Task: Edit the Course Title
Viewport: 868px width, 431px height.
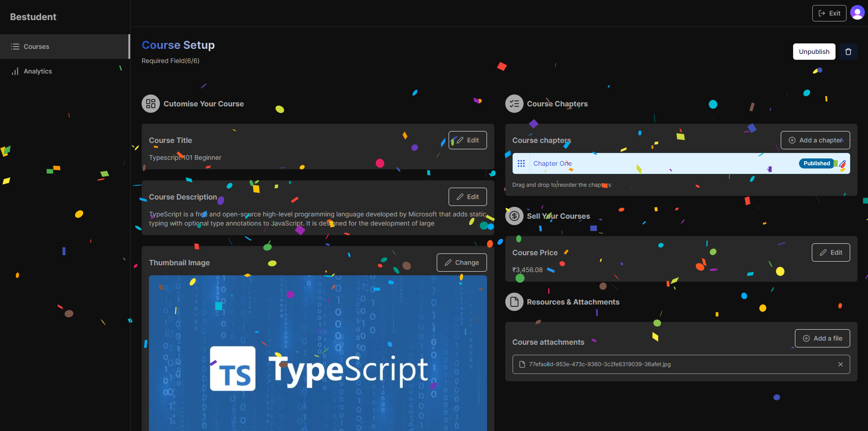Action: [468, 140]
